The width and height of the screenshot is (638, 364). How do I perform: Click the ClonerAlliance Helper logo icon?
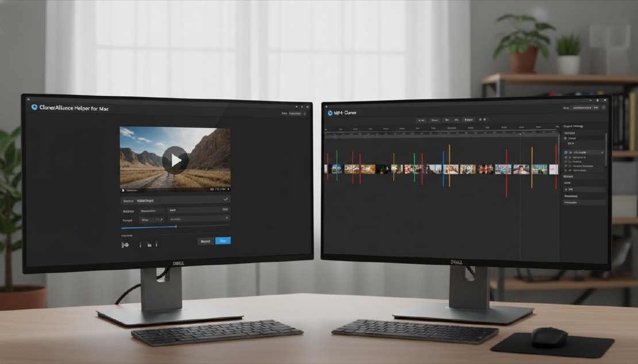(34, 107)
